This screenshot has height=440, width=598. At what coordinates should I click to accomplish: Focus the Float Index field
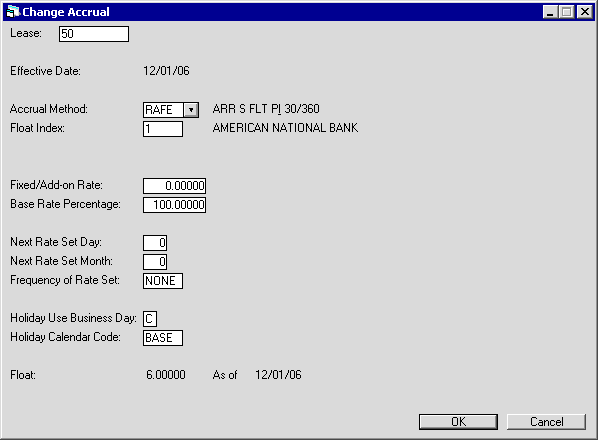click(x=163, y=129)
